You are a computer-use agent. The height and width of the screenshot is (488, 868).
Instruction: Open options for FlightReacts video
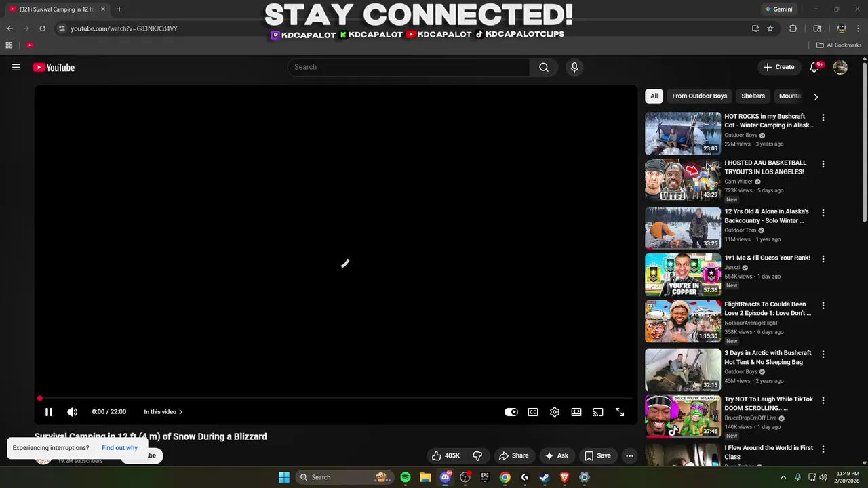click(823, 306)
